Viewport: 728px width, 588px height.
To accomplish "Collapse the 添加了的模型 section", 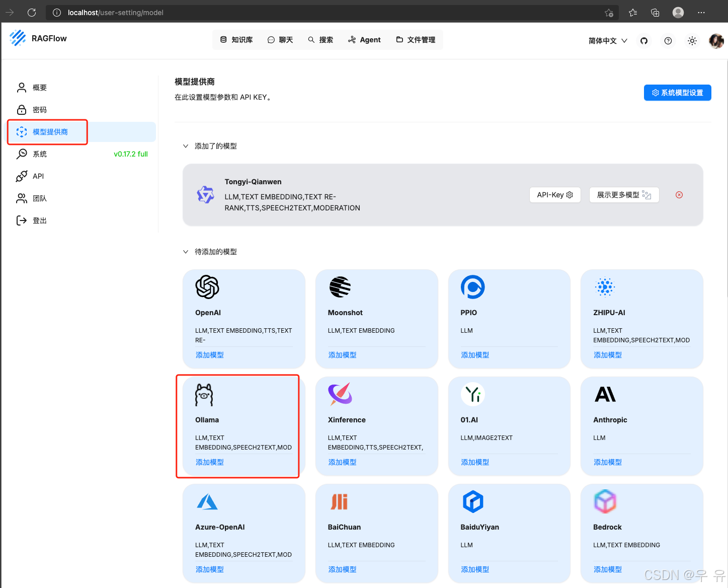I will tap(186, 146).
